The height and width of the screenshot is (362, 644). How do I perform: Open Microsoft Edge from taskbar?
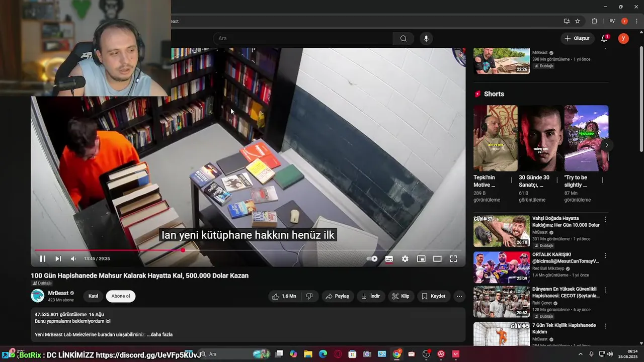coord(323,354)
